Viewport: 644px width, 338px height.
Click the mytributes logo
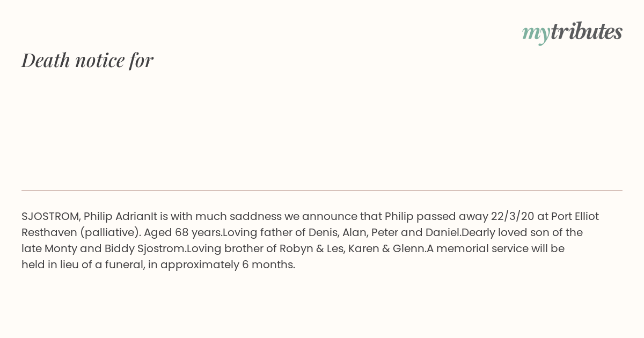tap(572, 33)
